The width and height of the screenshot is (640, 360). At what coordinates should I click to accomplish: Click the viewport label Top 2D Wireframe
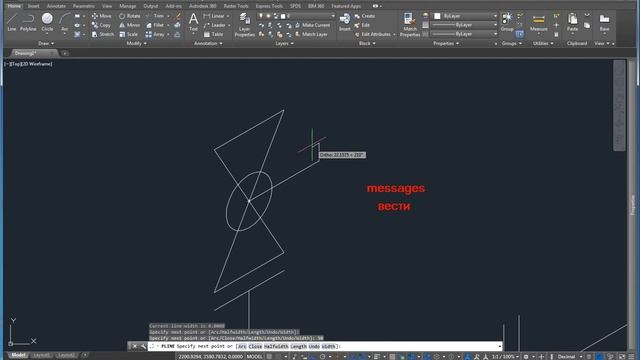pos(28,64)
